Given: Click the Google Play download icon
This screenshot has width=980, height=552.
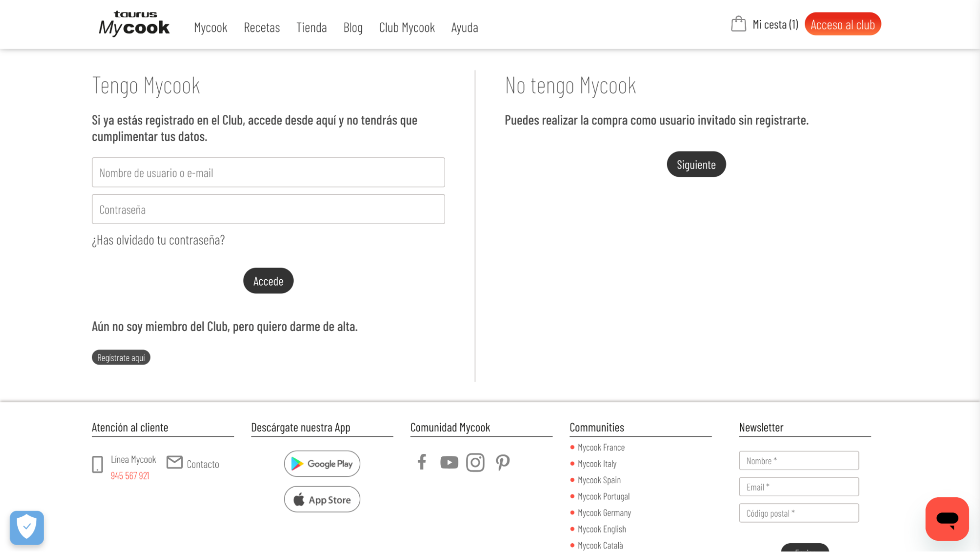Looking at the screenshot, I should 322,464.
